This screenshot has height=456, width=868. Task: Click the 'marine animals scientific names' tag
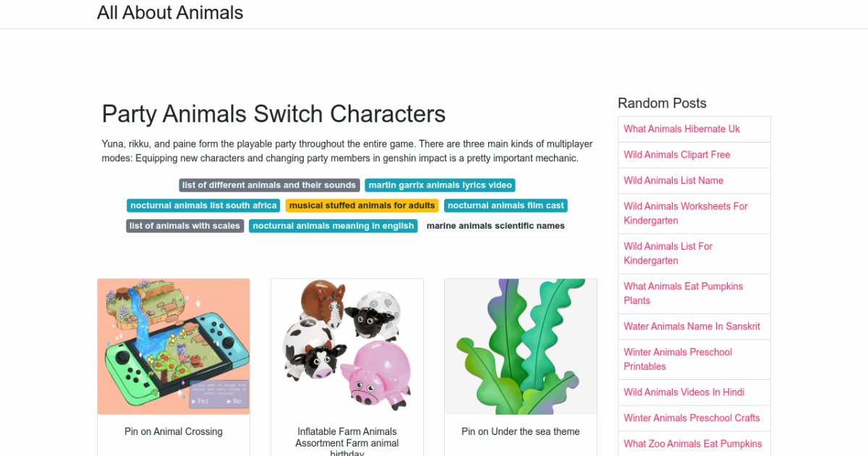[495, 226]
